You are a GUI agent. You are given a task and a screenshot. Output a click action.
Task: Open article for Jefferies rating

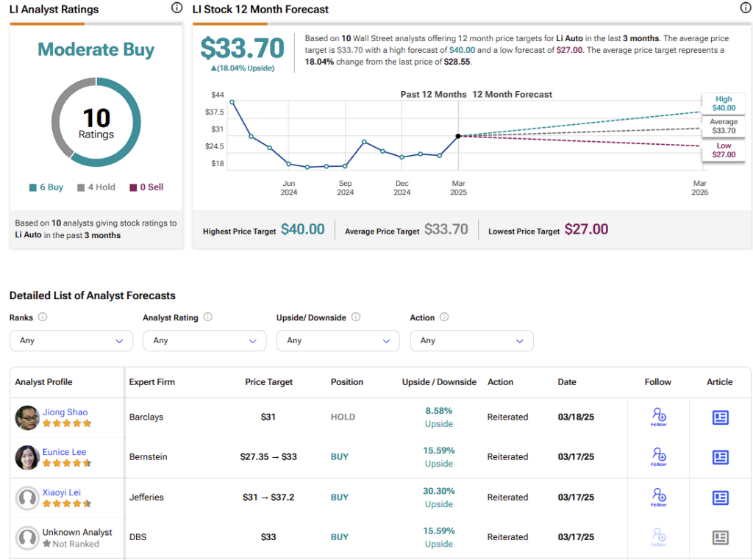720,498
